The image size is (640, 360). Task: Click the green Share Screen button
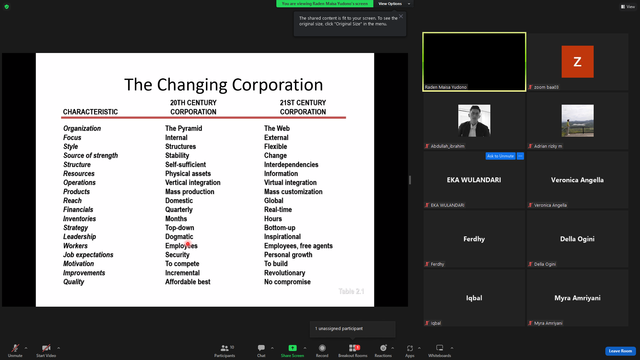point(292,350)
